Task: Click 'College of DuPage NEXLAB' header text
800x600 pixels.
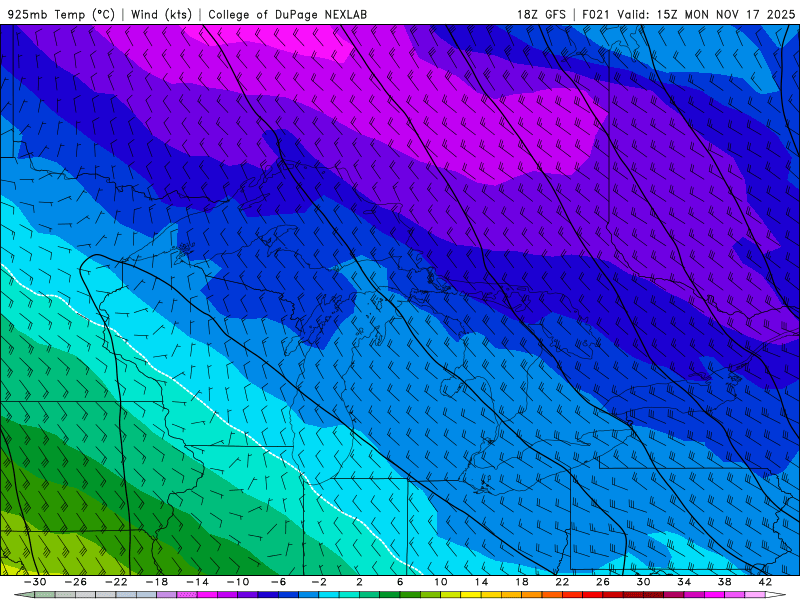Action: pos(287,14)
